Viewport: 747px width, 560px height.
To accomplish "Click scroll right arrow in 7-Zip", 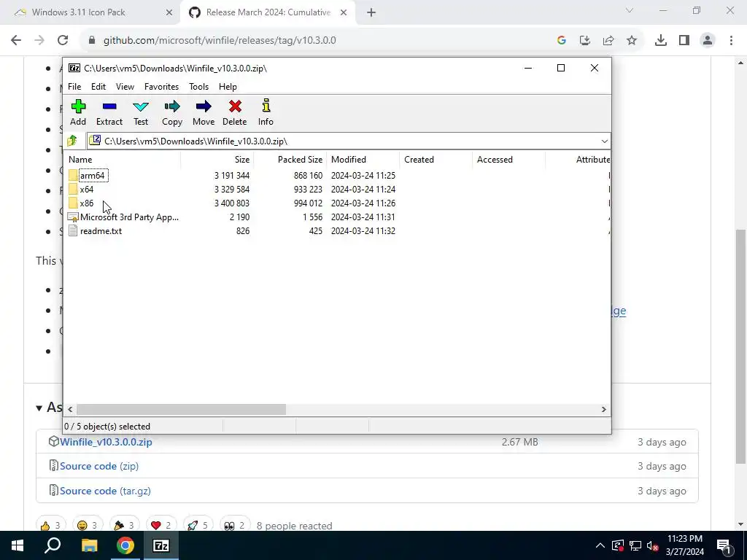I will tap(603, 409).
